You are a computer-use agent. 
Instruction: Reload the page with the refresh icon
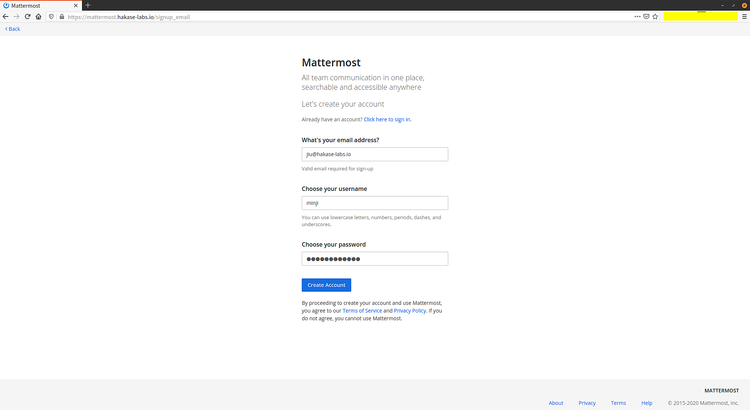click(x=27, y=17)
